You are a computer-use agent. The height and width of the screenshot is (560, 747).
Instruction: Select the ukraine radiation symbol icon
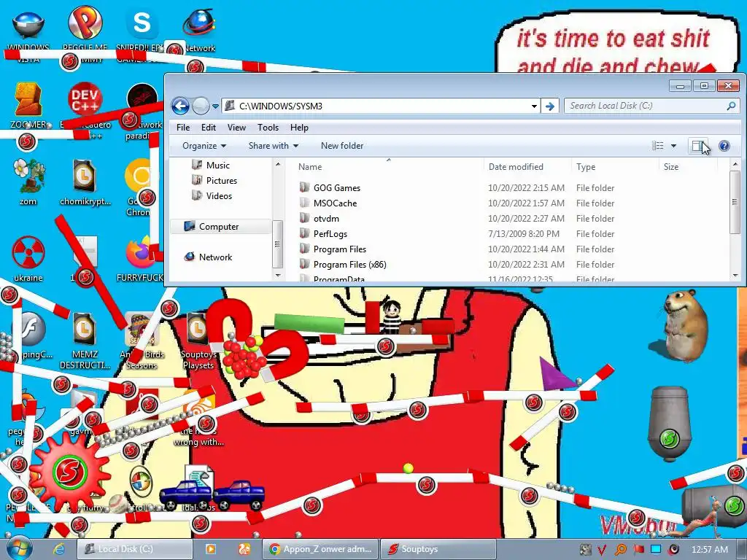[x=28, y=258]
